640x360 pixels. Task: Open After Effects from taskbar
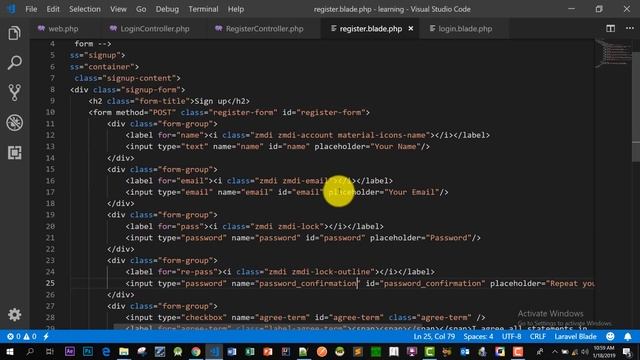(69, 351)
